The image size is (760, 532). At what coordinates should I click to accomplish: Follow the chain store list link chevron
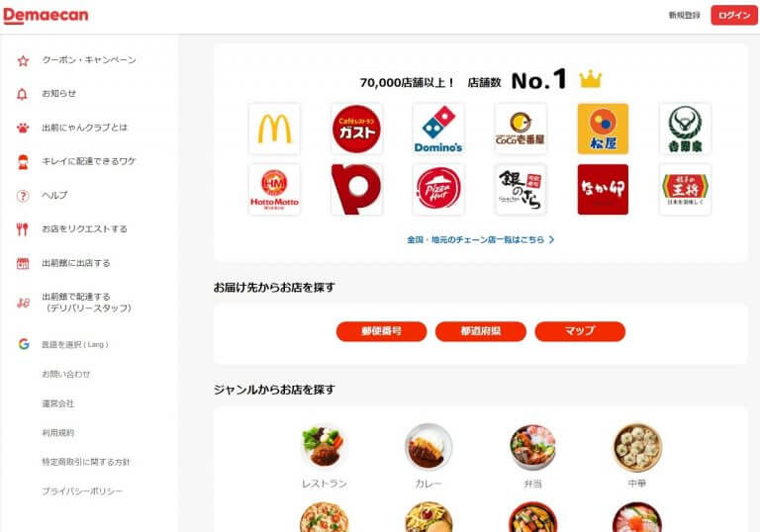551,240
